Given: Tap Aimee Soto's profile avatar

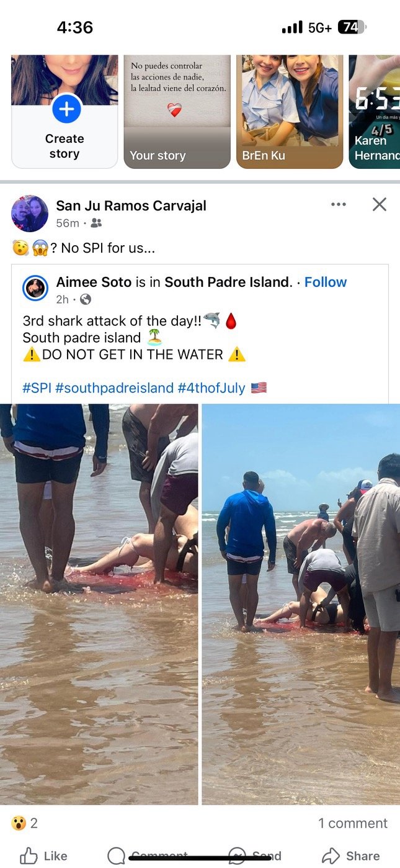Looking at the screenshot, I should pos(35,288).
